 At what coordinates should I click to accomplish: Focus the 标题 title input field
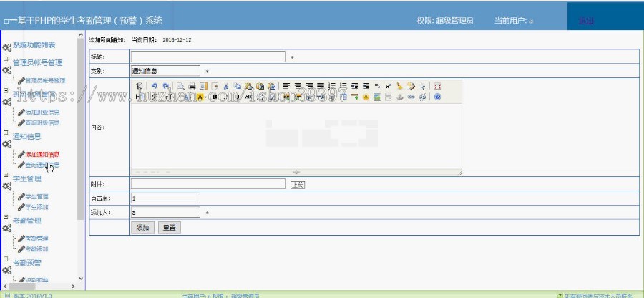click(208, 57)
